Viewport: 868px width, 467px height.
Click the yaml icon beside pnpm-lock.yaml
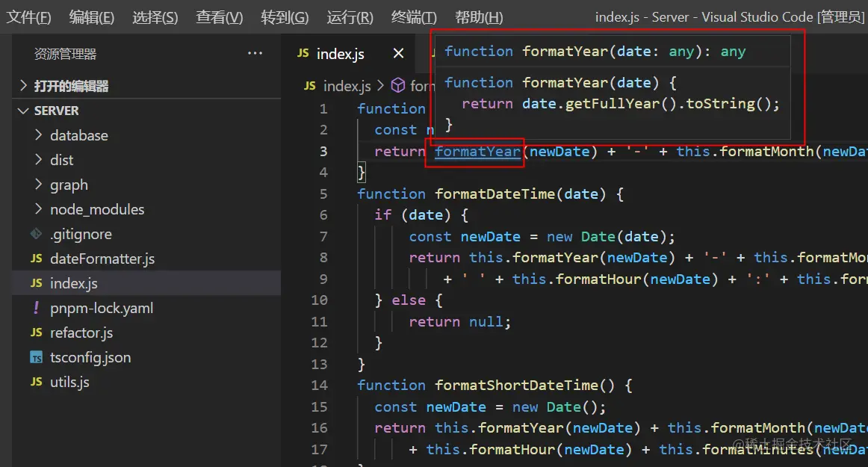click(36, 309)
